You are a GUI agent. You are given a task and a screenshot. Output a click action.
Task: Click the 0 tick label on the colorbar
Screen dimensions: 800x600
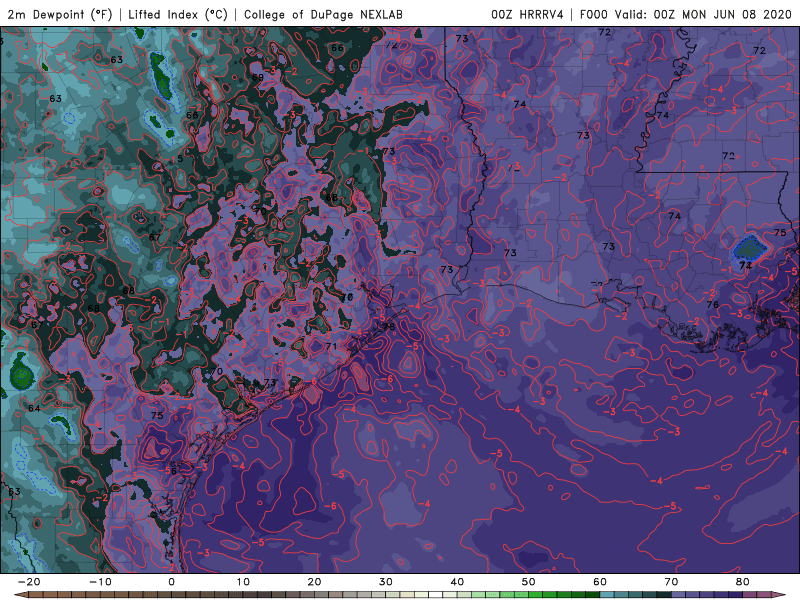point(171,582)
